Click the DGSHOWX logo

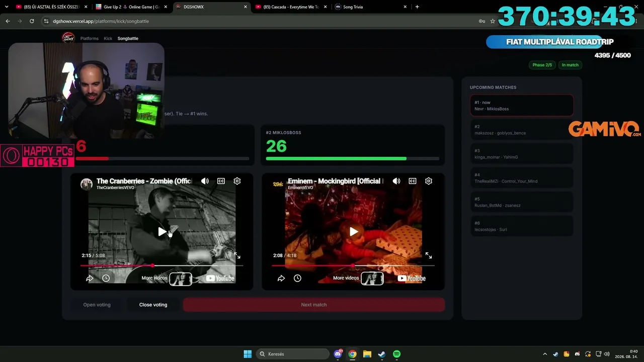click(68, 38)
